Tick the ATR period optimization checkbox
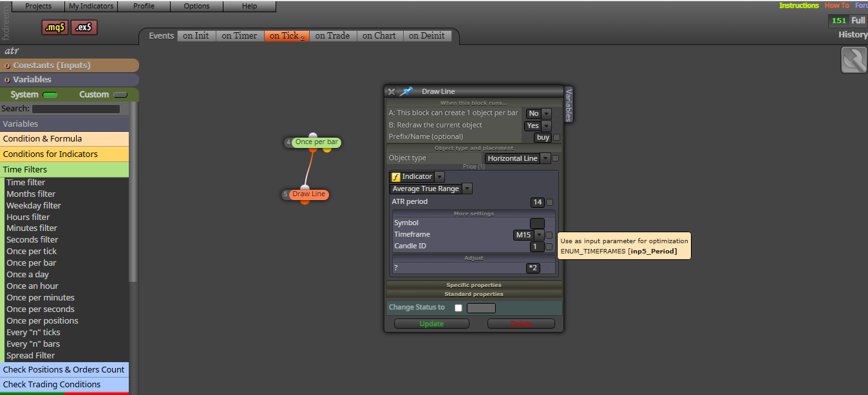 click(x=549, y=203)
